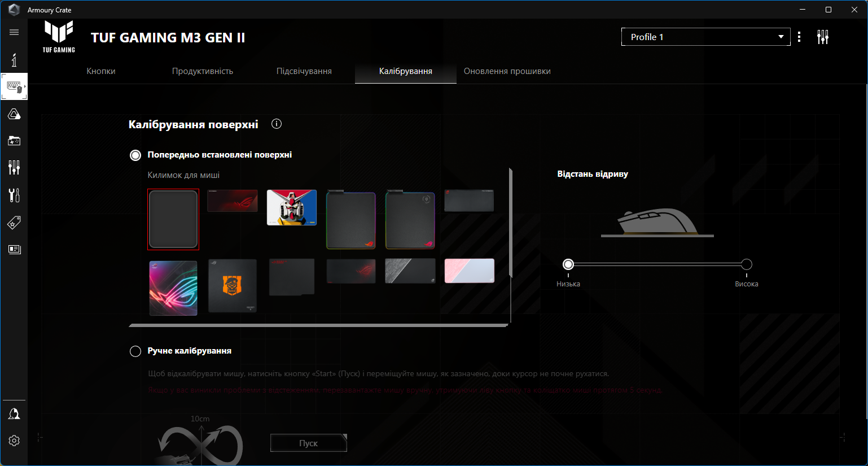Viewport: 868px width, 466px height.
Task: Set lift-off distance to Висока
Action: point(747,264)
